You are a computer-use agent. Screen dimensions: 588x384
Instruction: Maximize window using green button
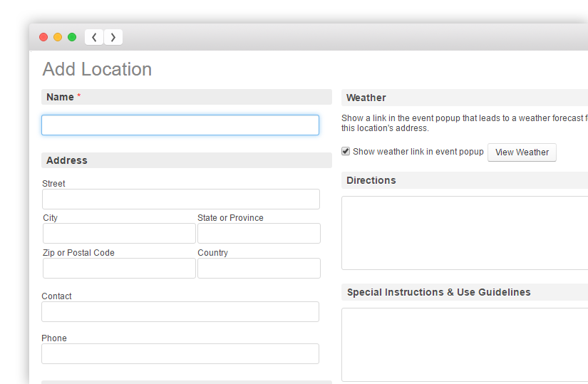tap(72, 37)
